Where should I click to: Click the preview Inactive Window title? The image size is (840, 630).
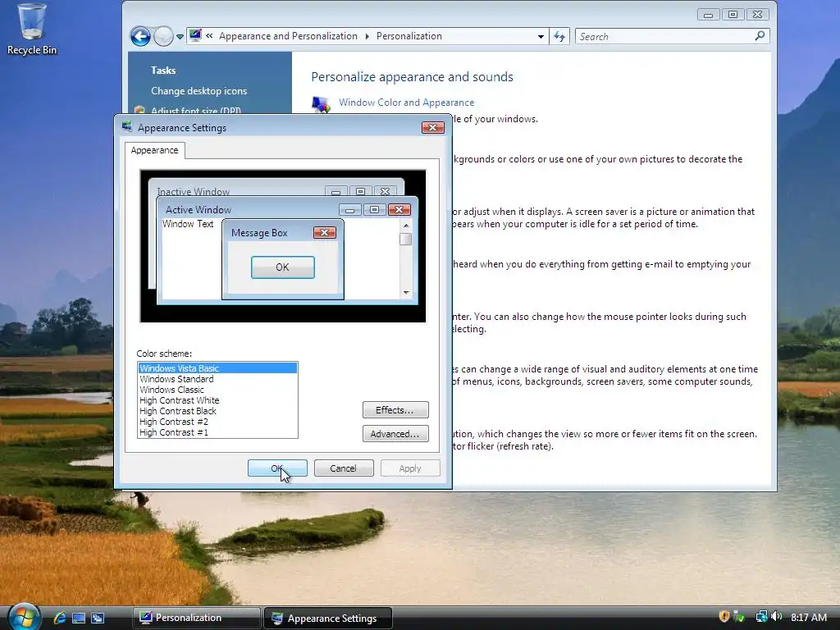click(193, 191)
